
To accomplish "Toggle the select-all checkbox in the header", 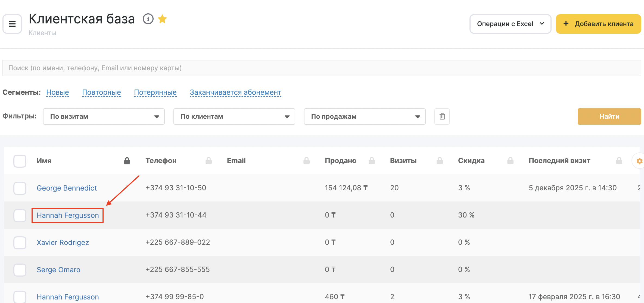I will click(x=20, y=161).
